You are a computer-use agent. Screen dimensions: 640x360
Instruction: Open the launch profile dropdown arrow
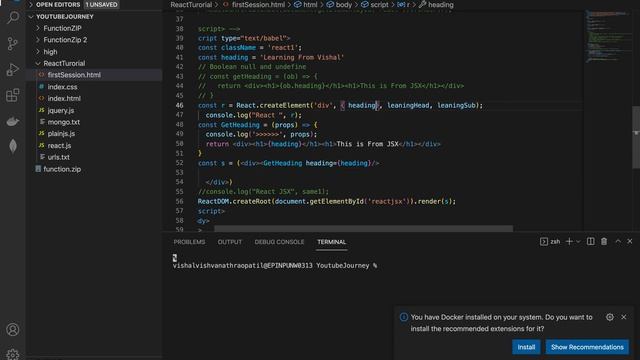[578, 242]
